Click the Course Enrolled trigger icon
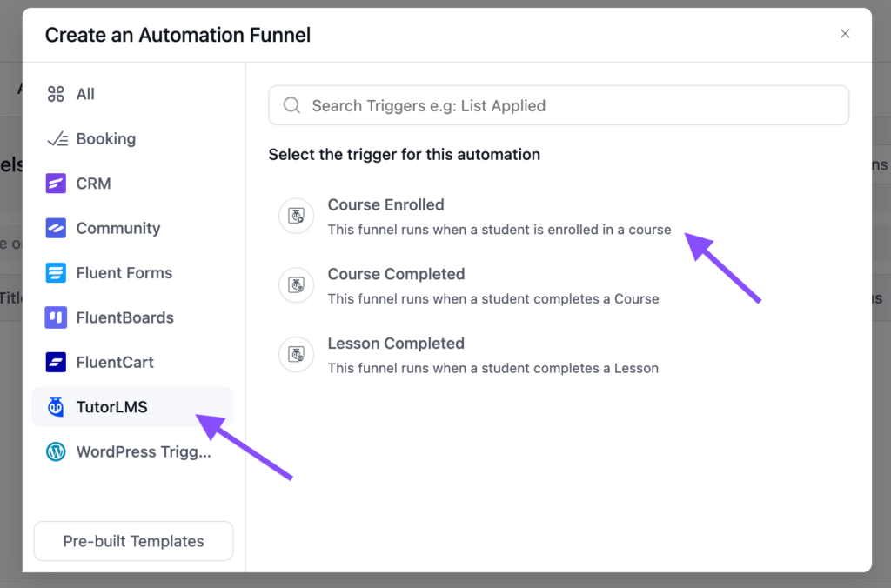This screenshot has height=588, width=891. point(296,216)
